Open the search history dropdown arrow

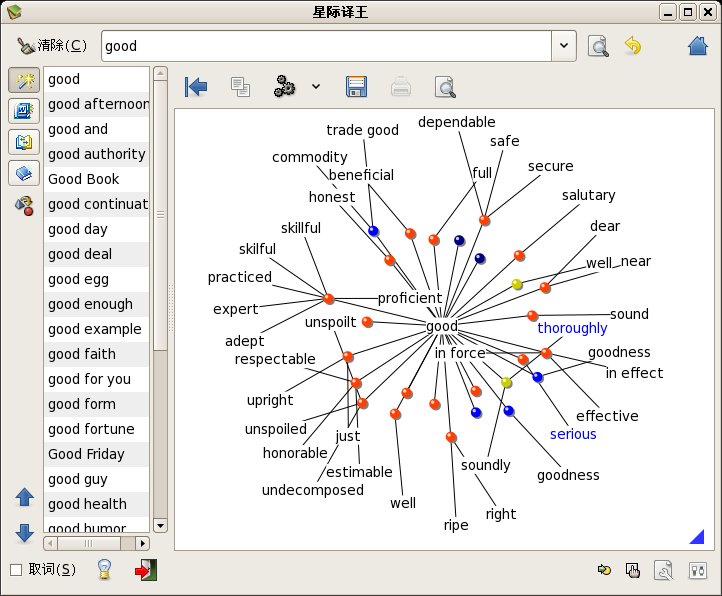click(564, 46)
